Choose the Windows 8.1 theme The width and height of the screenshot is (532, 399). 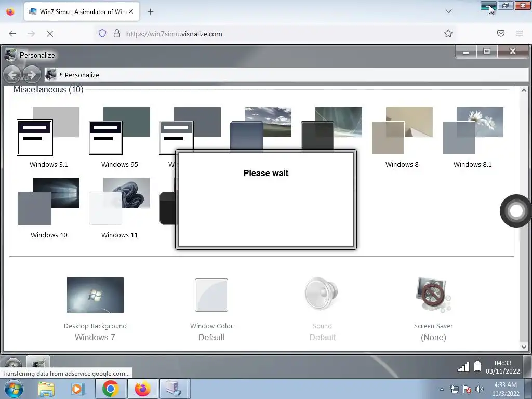[473, 130]
